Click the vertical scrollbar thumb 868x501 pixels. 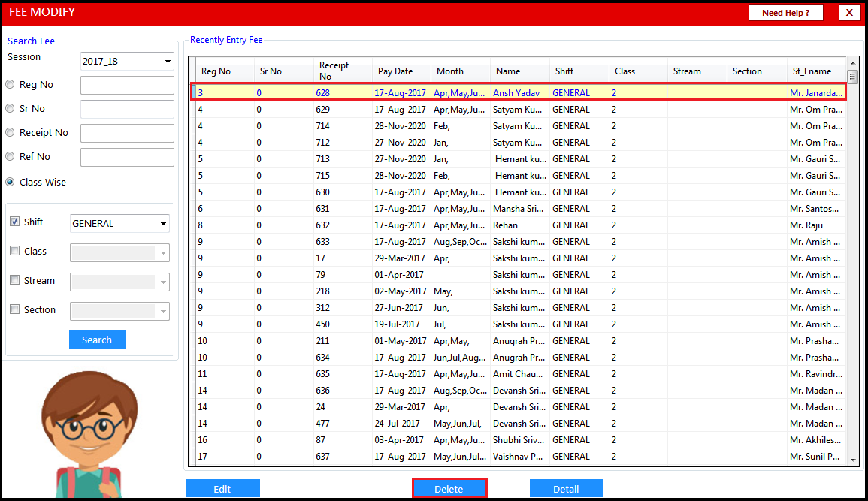coord(852,77)
